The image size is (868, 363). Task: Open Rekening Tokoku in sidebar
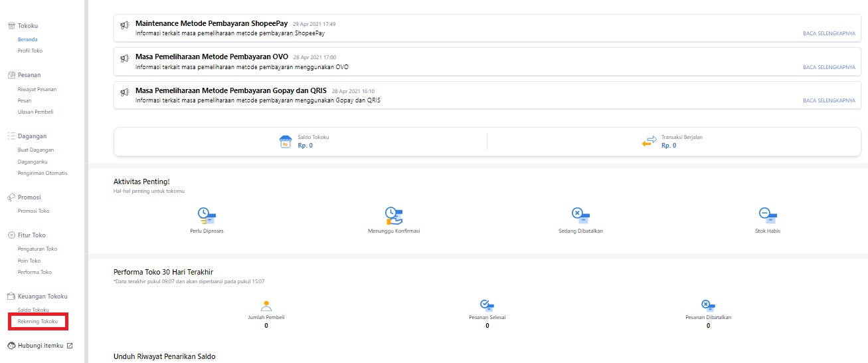37,322
